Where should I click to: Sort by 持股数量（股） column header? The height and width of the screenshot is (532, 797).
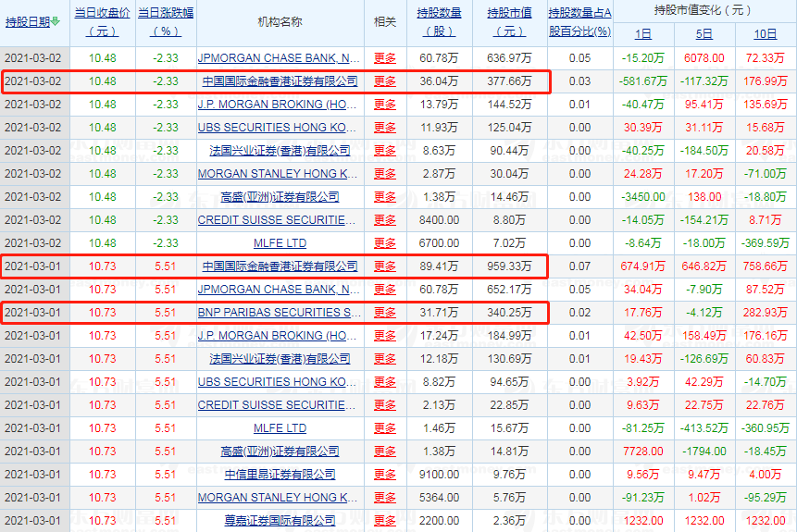(439, 22)
